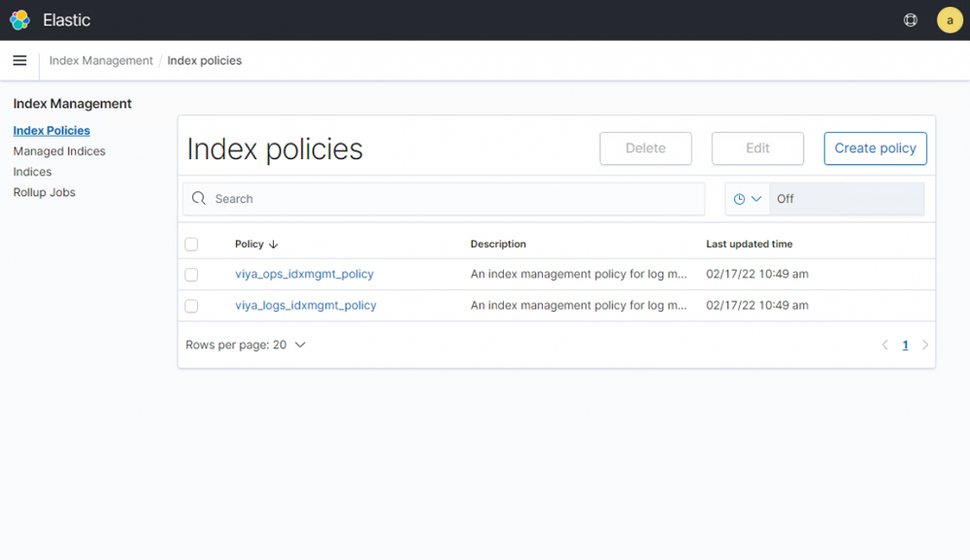Viewport: 970px width, 560px height.
Task: Click the Elastic logo icon
Action: coord(19,19)
